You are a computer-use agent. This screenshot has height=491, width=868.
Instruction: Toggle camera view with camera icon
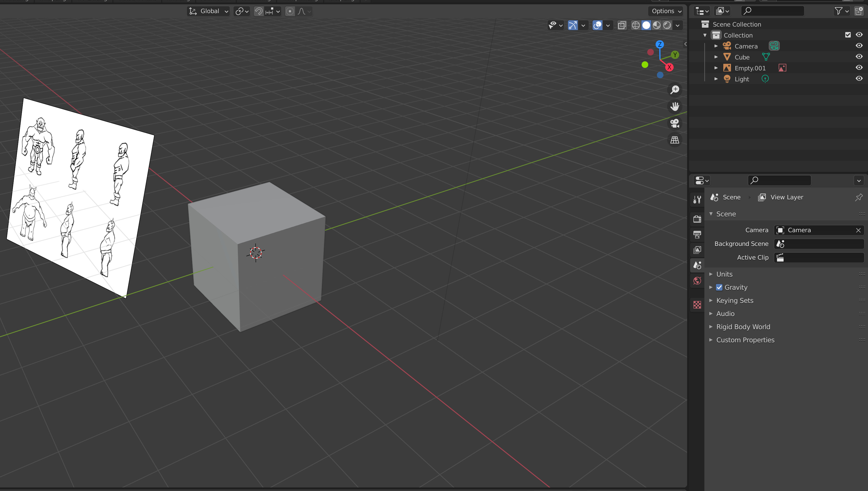[675, 124]
